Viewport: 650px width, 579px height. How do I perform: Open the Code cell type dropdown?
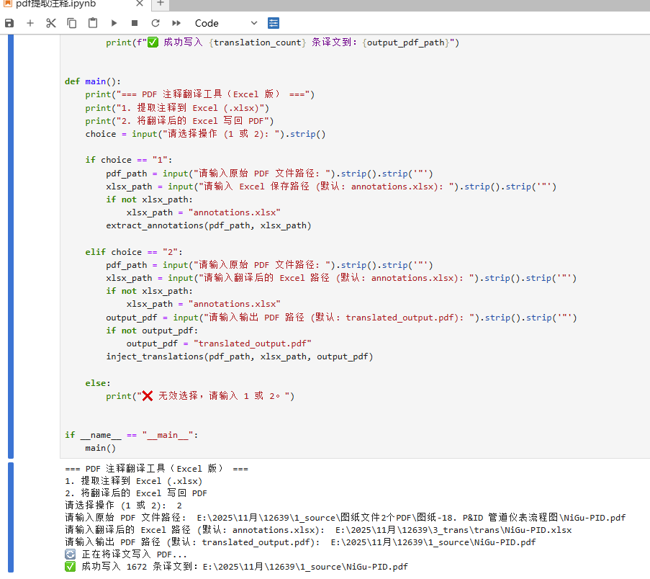[x=226, y=23]
